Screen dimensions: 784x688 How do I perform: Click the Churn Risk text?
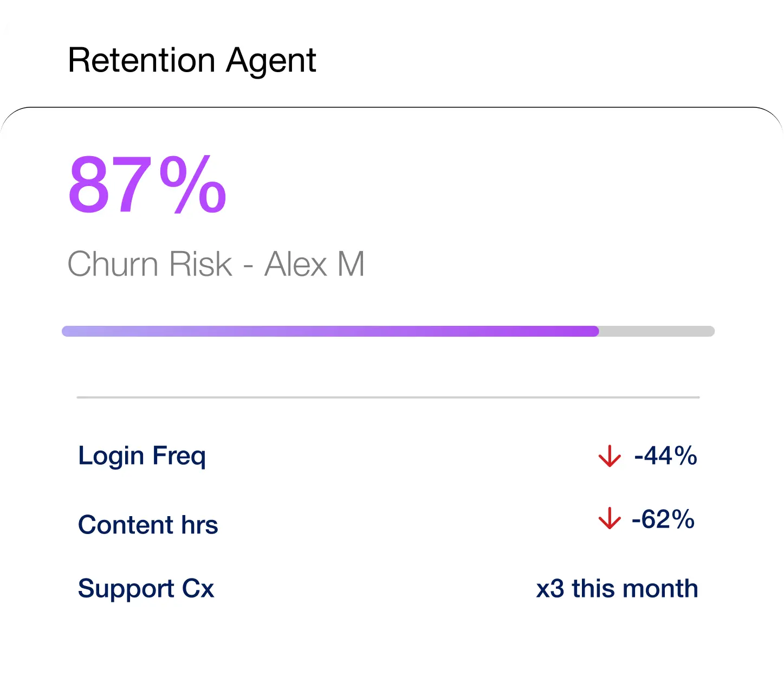pyautogui.click(x=150, y=264)
